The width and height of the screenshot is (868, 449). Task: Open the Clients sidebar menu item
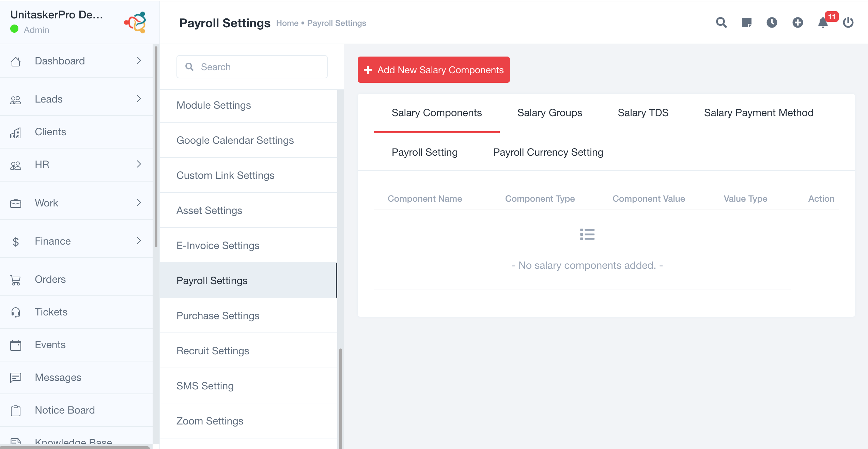click(76, 132)
